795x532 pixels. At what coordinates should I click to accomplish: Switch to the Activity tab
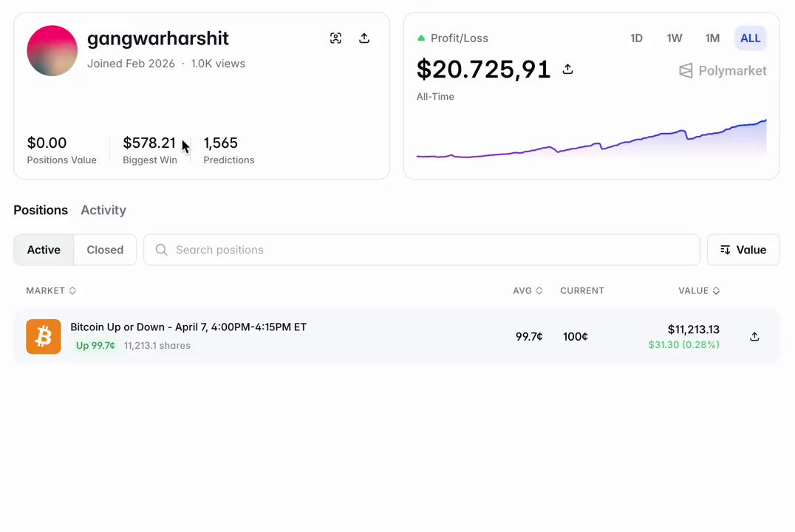point(103,210)
